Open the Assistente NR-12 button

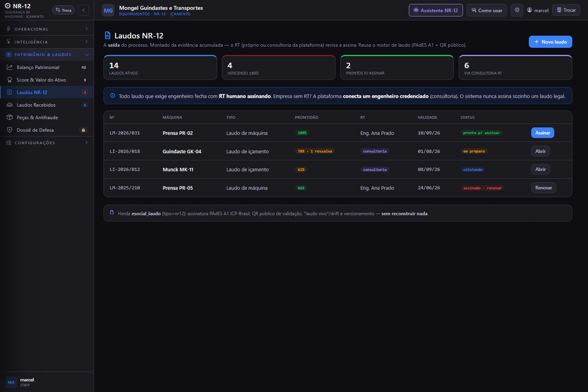(436, 10)
